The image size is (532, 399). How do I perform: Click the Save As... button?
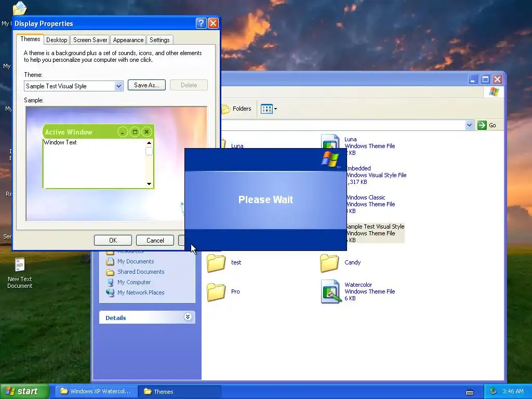tap(147, 85)
